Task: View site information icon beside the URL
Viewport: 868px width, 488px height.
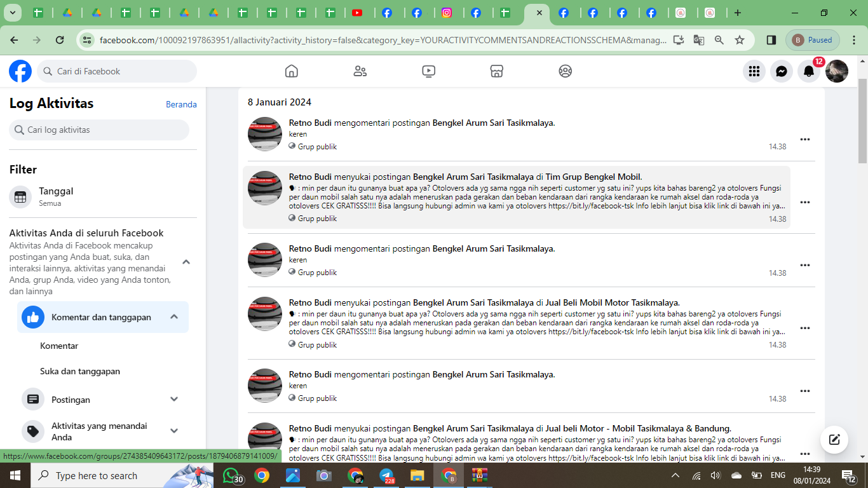Action: coord(87,40)
